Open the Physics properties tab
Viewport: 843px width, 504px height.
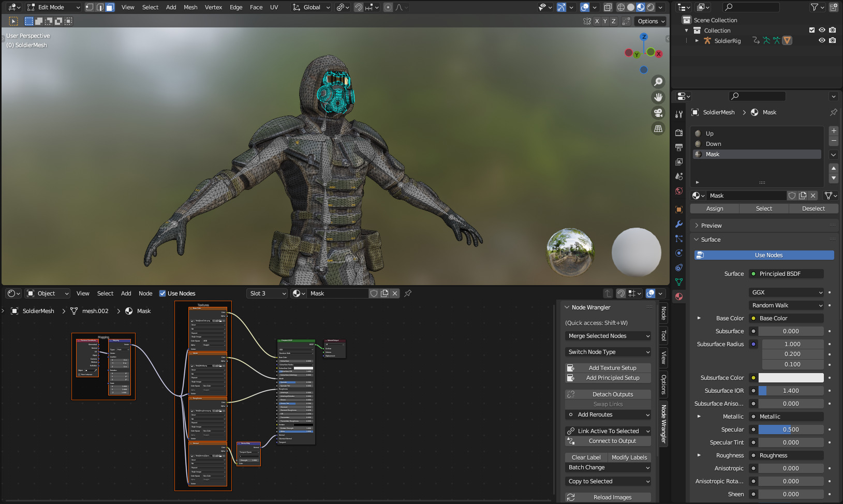(x=679, y=253)
